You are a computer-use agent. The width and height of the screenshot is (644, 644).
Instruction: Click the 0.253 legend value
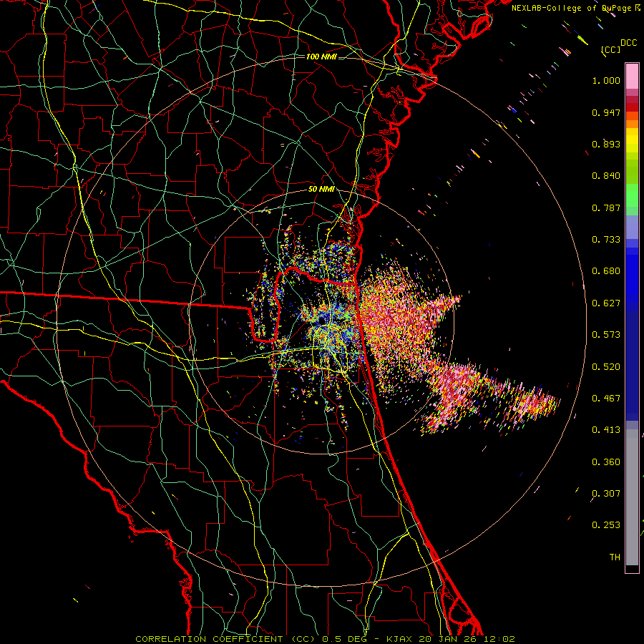(x=606, y=525)
